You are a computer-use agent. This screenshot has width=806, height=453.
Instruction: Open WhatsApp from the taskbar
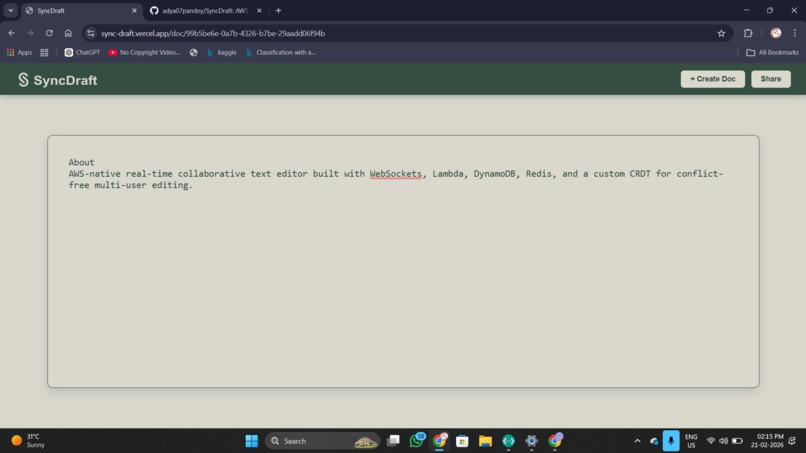[416, 441]
